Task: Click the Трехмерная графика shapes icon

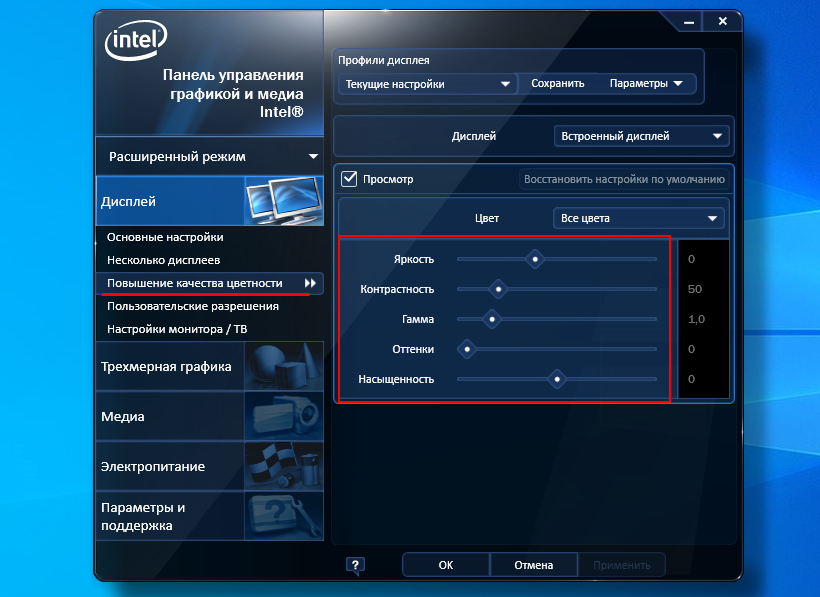Action: coord(284,366)
